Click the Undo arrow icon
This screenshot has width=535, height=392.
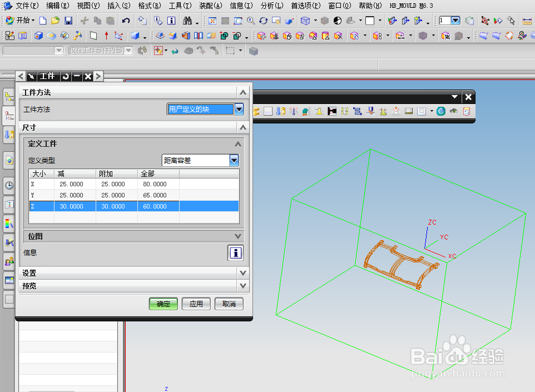tap(126, 21)
